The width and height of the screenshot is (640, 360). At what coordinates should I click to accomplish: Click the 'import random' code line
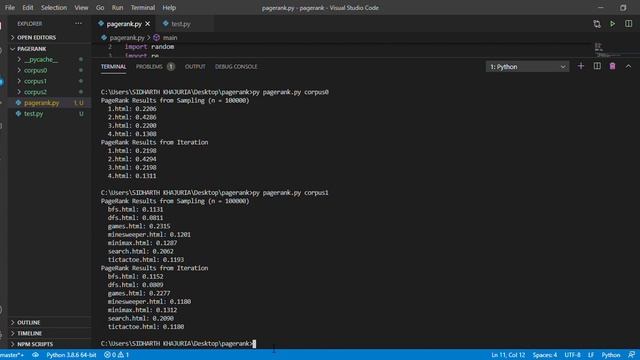(x=149, y=47)
